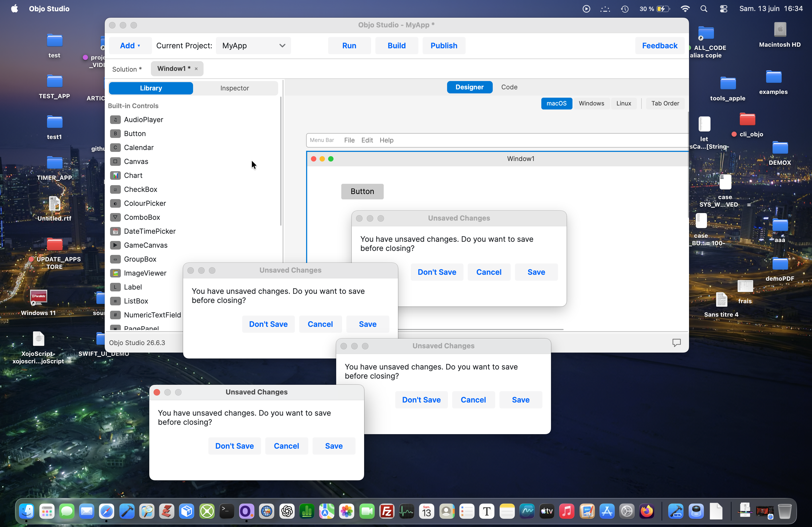This screenshot has height=527, width=812.
Task: Toggle the Tab Order mode
Action: point(665,104)
